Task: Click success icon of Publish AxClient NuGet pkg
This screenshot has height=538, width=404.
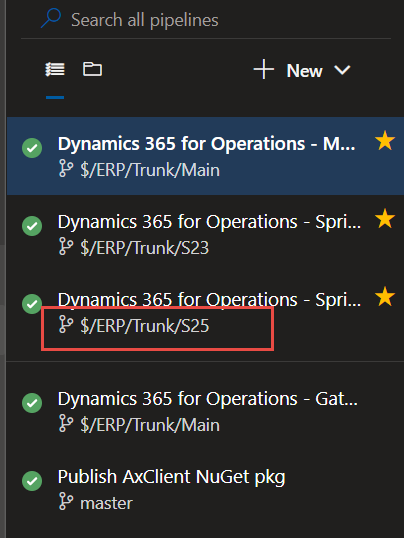Action: 32,480
